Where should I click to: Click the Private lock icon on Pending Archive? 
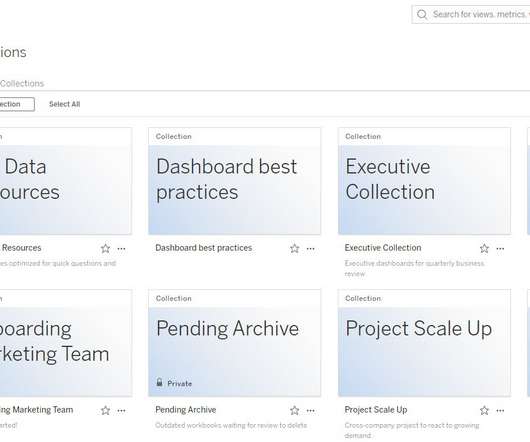(x=160, y=382)
